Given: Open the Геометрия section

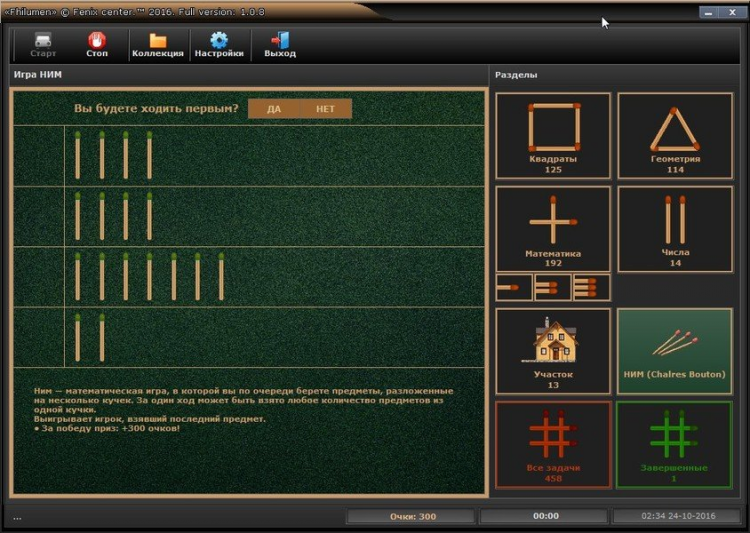Looking at the screenshot, I should click(x=675, y=136).
